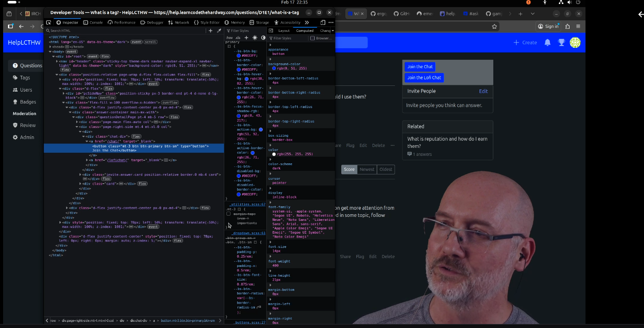Image resolution: width=644 pixels, height=328 pixels.
Task: Toggle responsive design mode icon
Action: (323, 23)
